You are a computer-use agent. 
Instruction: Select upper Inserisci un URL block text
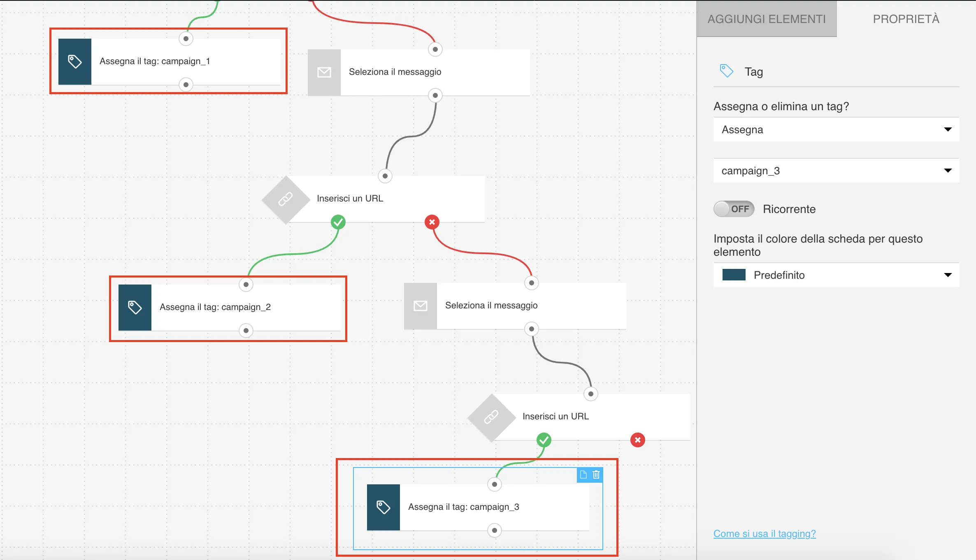pos(350,199)
